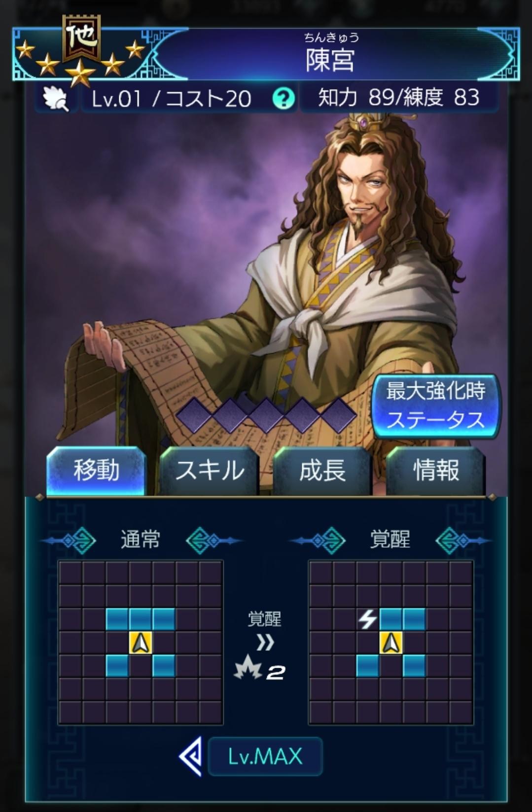Screen dimensions: 532x812
Task: Click the center gold star in rarity row
Action: point(80,73)
